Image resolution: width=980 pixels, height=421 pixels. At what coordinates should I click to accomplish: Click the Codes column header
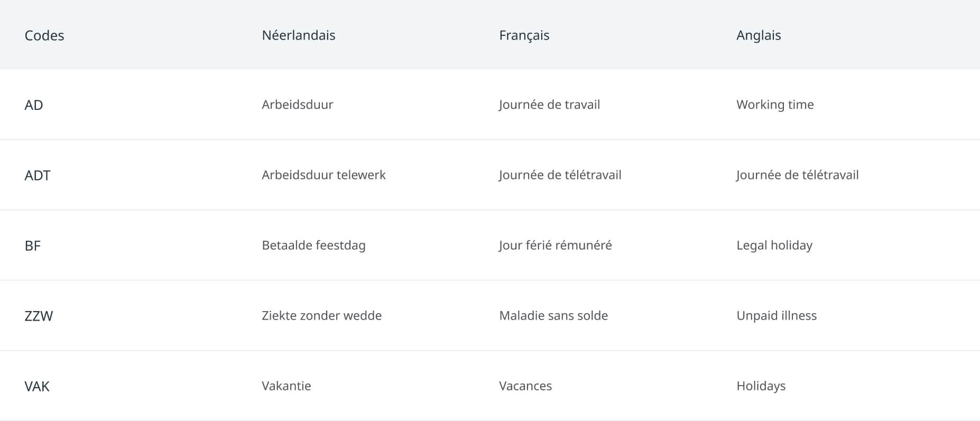[x=44, y=35]
